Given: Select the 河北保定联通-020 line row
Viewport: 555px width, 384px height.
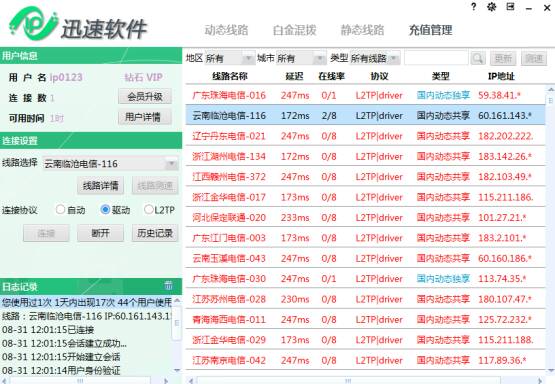Looking at the screenshot, I should (x=365, y=218).
